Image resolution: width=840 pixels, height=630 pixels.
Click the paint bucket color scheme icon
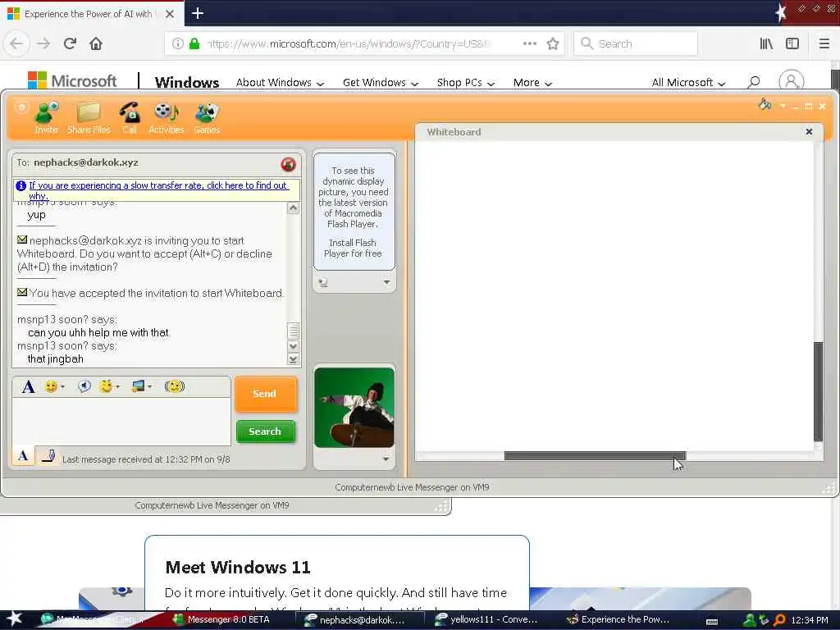tap(765, 104)
